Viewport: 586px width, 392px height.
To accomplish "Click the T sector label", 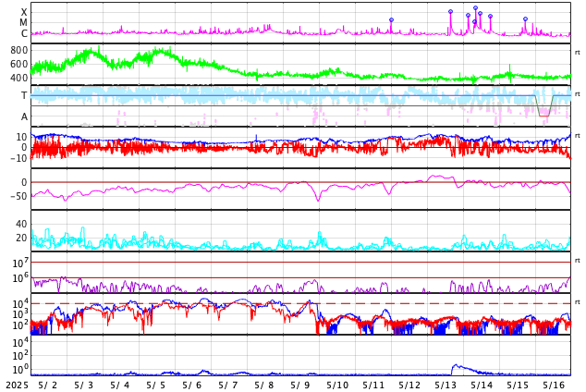I will 24,95.
